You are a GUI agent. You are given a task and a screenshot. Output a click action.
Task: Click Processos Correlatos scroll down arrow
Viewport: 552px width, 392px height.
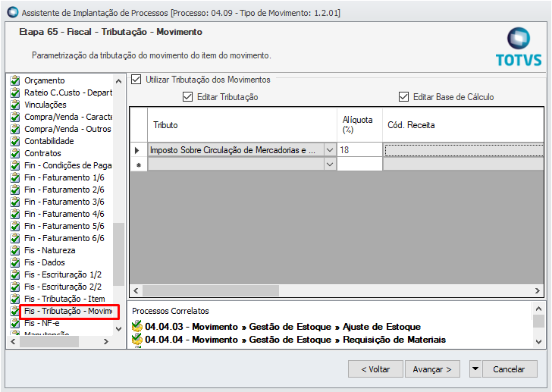[x=538, y=341]
